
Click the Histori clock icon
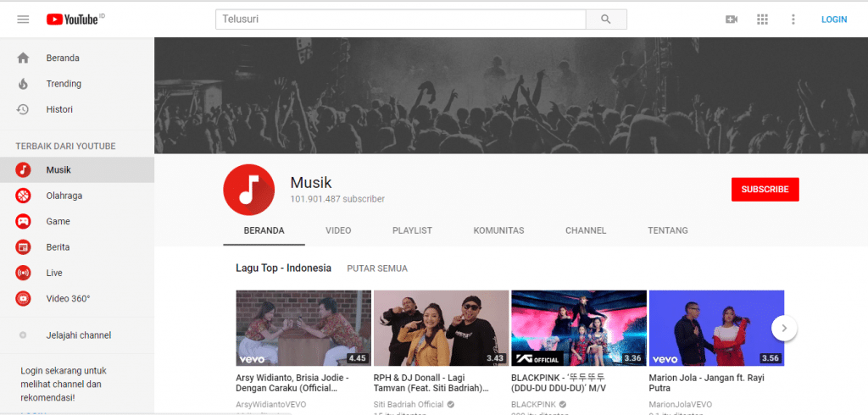(23, 109)
